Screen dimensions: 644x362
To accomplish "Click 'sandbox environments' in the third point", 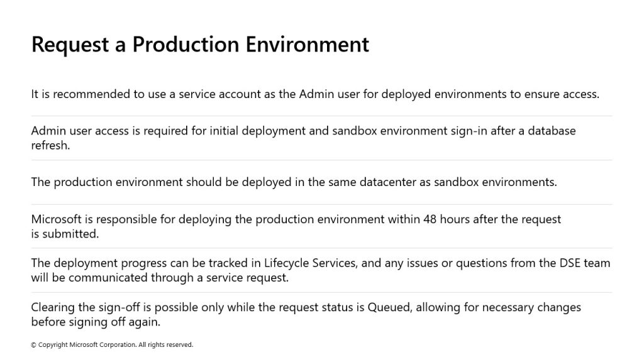I will [x=496, y=182].
